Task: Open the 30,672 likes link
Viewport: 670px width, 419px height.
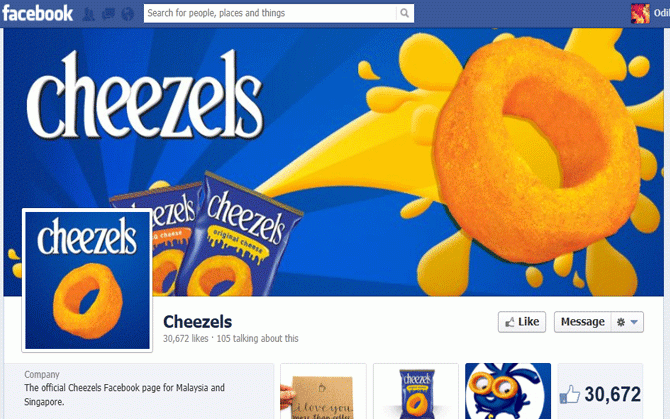Action: pos(185,339)
